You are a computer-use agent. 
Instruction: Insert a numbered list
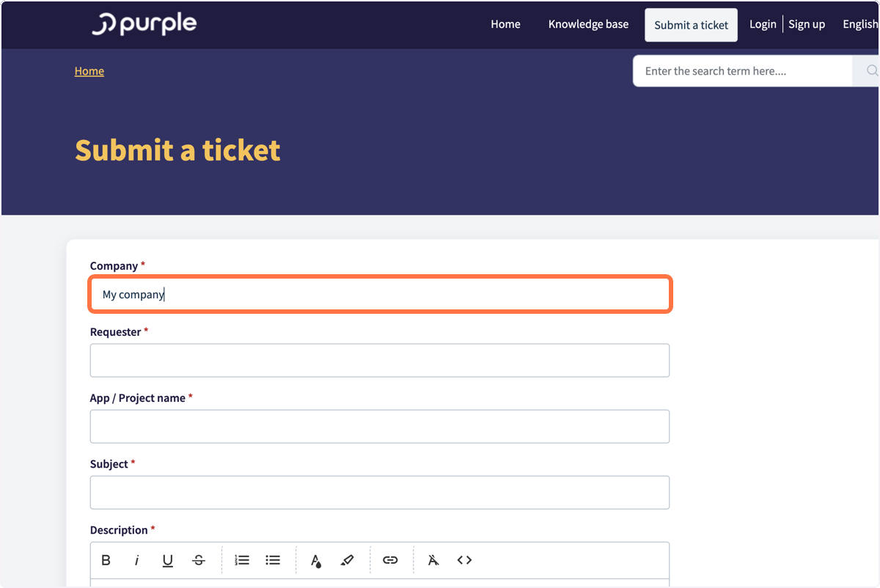pos(242,560)
